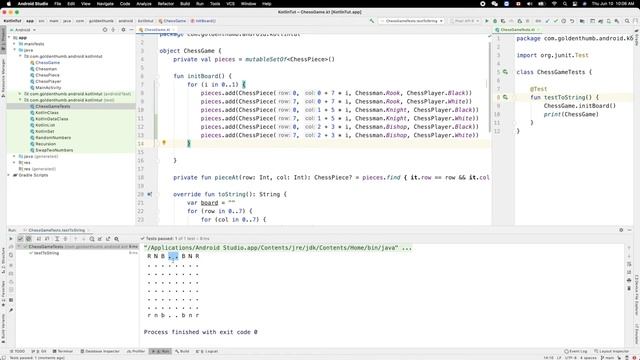Click run gutter icon beside testToString function
Image resolution: width=640 pixels, height=360 pixels.
(x=505, y=97)
